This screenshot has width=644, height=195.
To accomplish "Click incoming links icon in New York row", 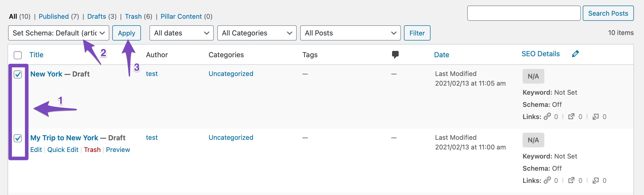I will point(595,116).
